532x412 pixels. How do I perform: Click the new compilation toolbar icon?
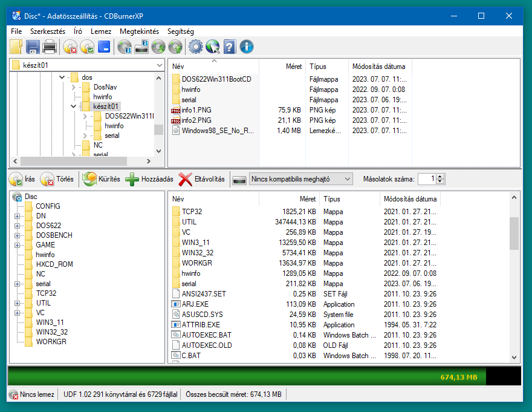click(16, 47)
